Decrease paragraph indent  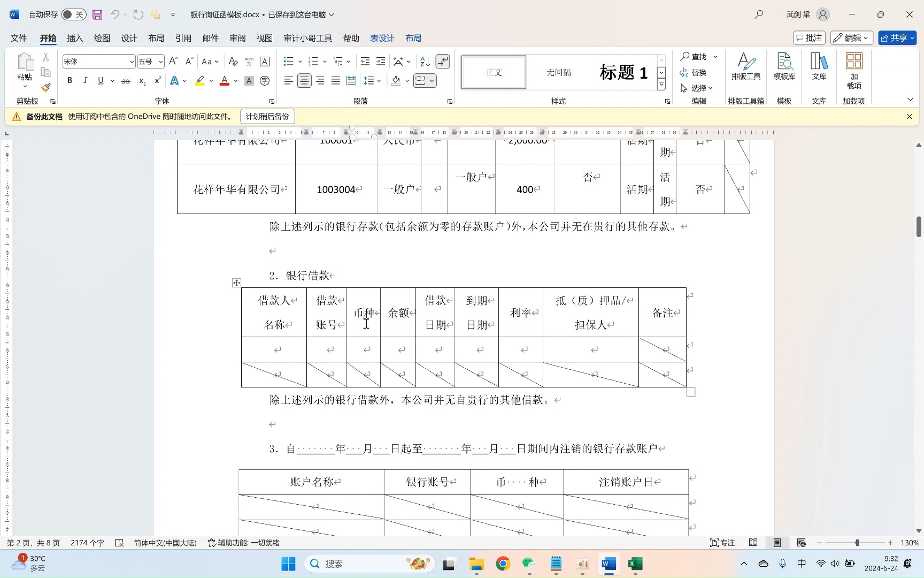pos(365,62)
